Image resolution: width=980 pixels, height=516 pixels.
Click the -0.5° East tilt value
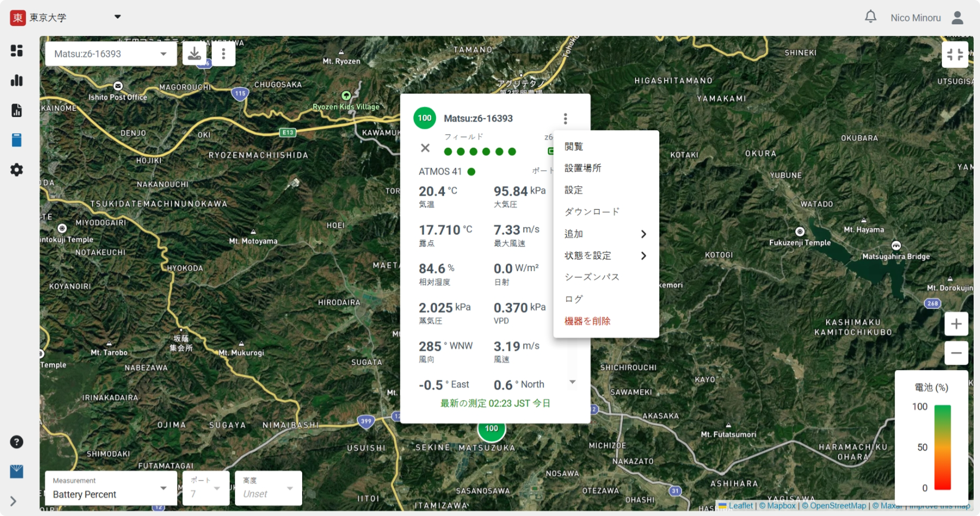coord(444,385)
